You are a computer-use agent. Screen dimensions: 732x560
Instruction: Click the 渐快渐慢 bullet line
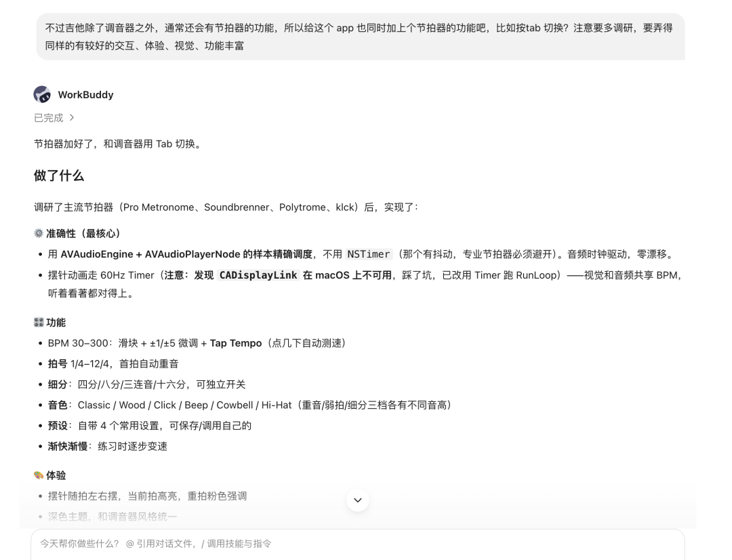point(107,446)
